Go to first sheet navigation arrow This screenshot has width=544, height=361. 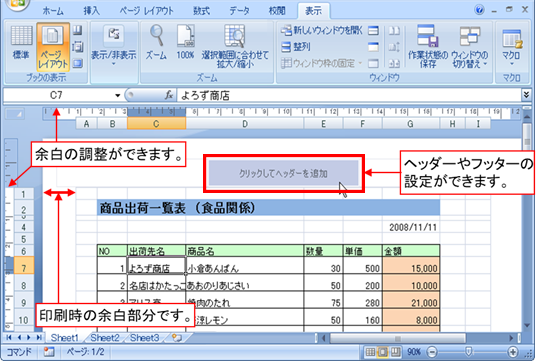tap(9, 337)
